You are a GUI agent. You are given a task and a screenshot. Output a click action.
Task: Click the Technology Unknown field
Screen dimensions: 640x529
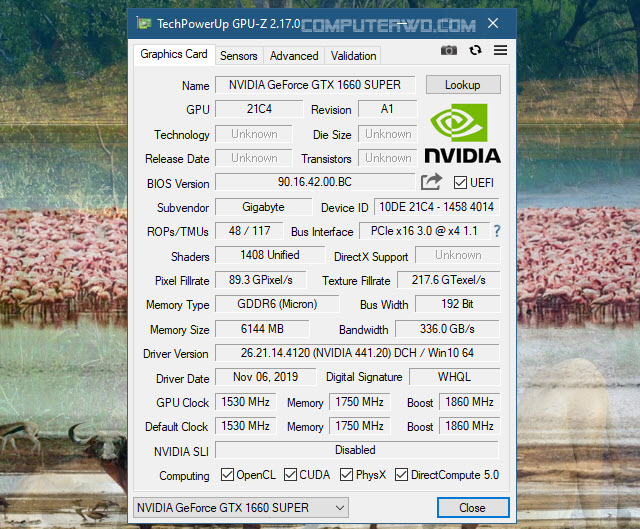[254, 134]
